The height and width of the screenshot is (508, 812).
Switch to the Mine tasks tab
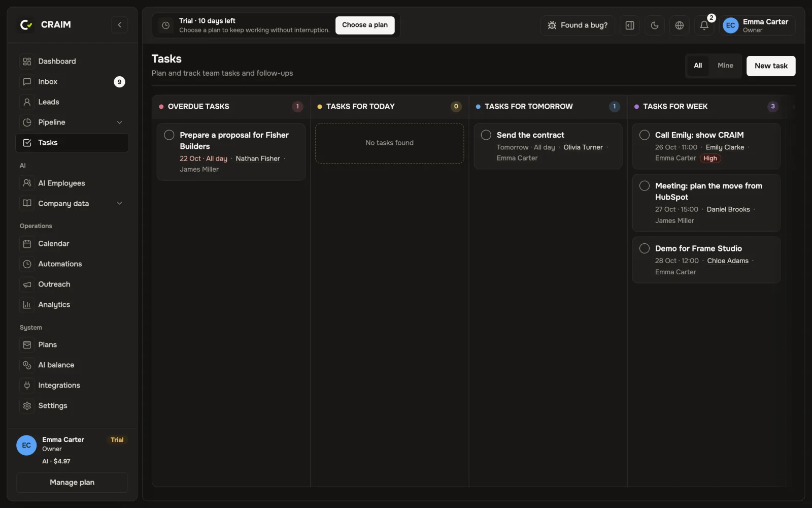tap(725, 66)
